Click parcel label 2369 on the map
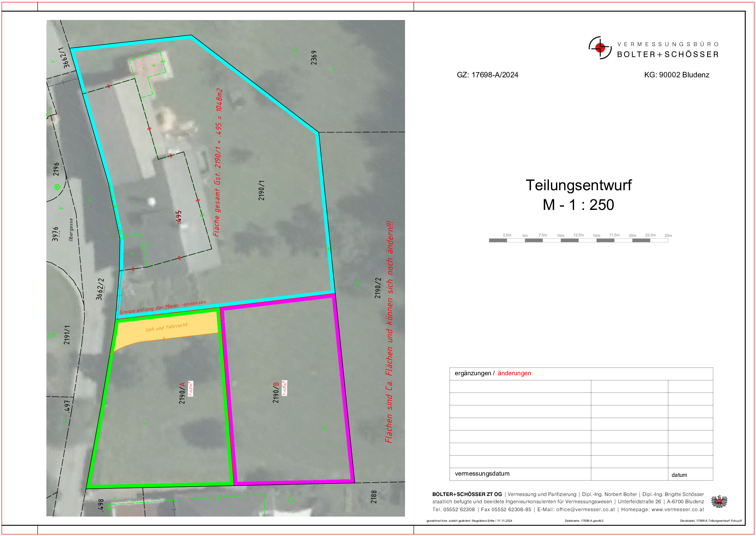756x536 pixels. tap(314, 57)
